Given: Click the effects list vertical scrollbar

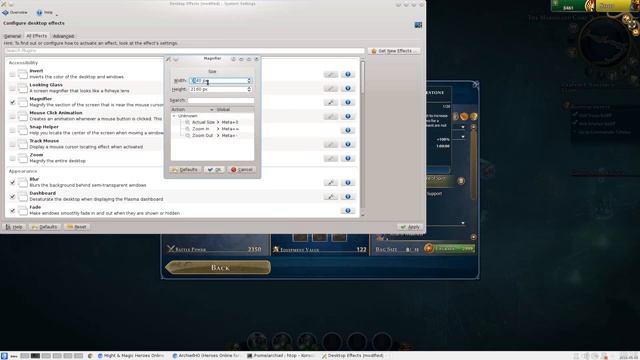Looking at the screenshot, I should pyautogui.click(x=362, y=137).
